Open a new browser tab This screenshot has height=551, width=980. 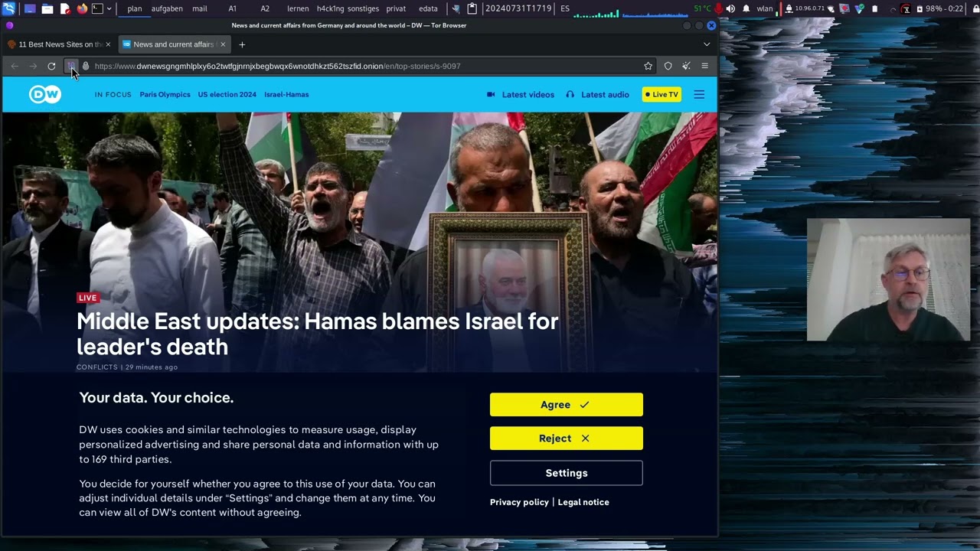point(242,44)
